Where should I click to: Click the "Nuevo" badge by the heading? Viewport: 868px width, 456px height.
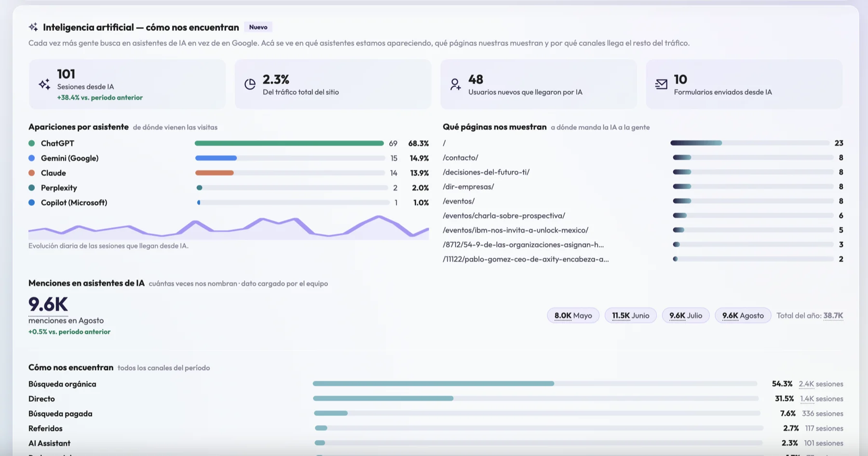pyautogui.click(x=258, y=27)
